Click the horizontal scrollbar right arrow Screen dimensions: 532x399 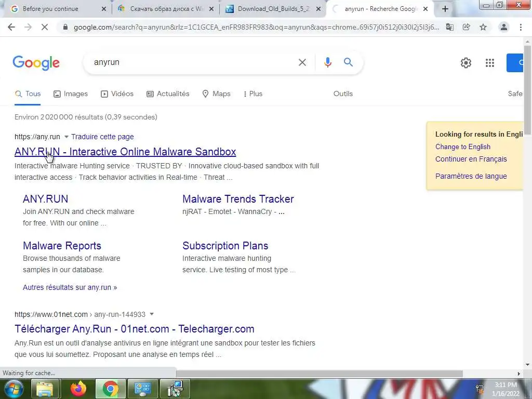pos(518,374)
